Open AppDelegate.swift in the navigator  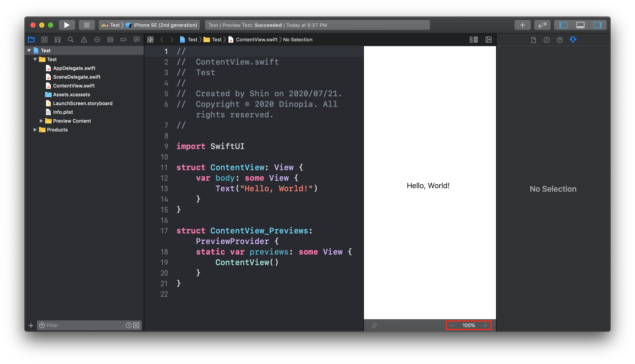point(74,68)
